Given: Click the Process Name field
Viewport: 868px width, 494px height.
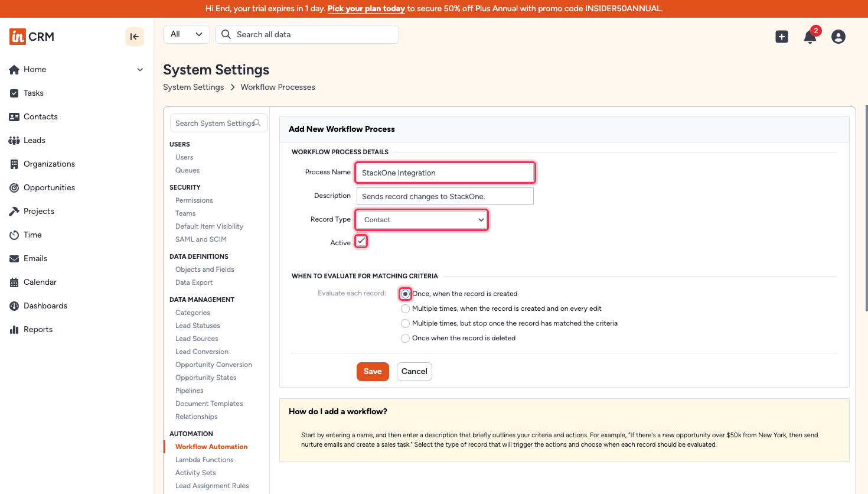Looking at the screenshot, I should (x=445, y=173).
